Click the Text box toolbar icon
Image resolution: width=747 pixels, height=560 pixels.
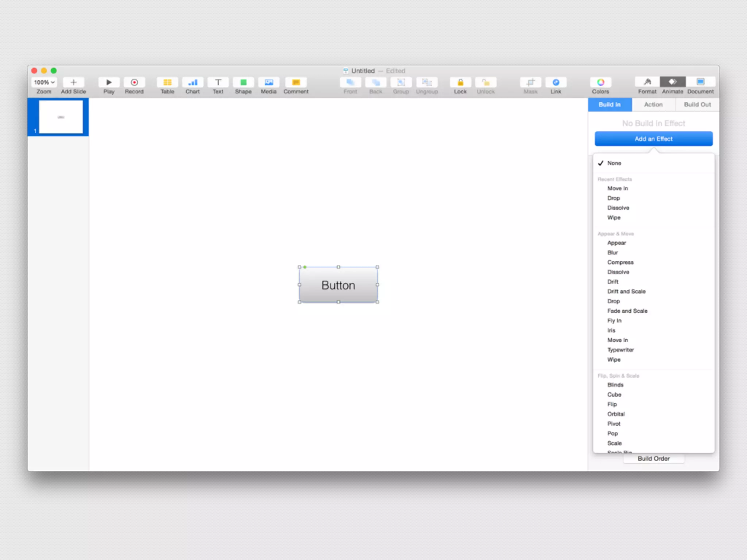tap(218, 82)
